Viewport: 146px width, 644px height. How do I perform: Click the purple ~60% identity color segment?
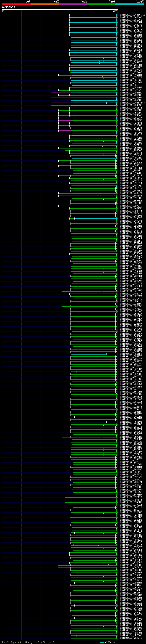[73, 4]
